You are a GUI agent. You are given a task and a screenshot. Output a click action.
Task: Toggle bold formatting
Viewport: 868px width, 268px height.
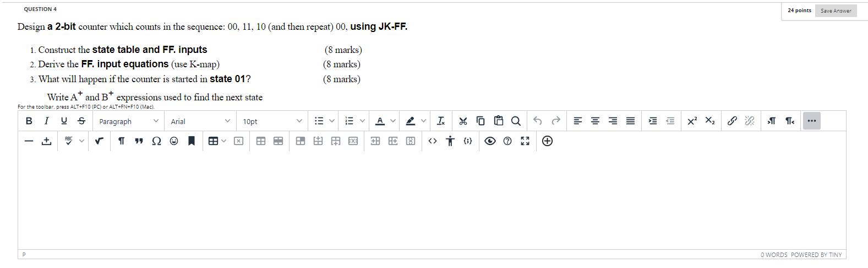pos(29,121)
